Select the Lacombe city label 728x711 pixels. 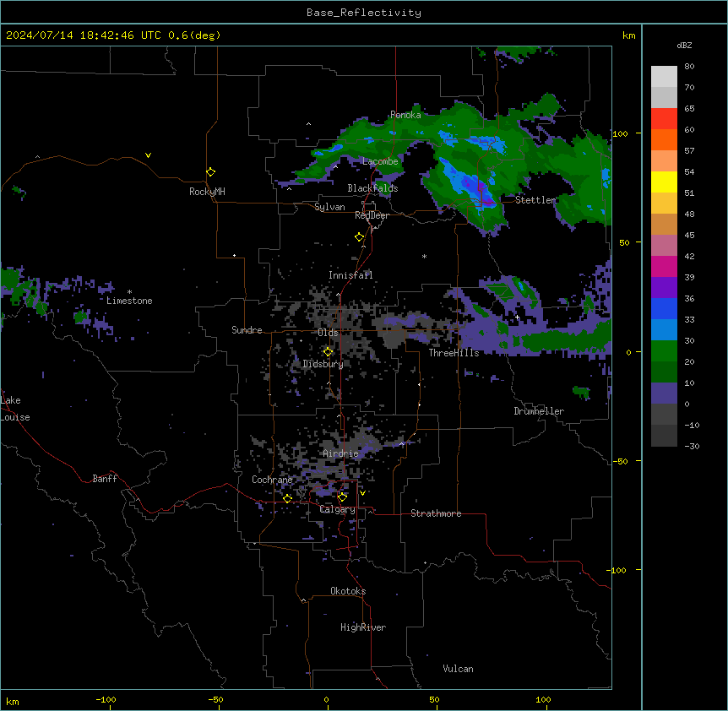pos(380,161)
